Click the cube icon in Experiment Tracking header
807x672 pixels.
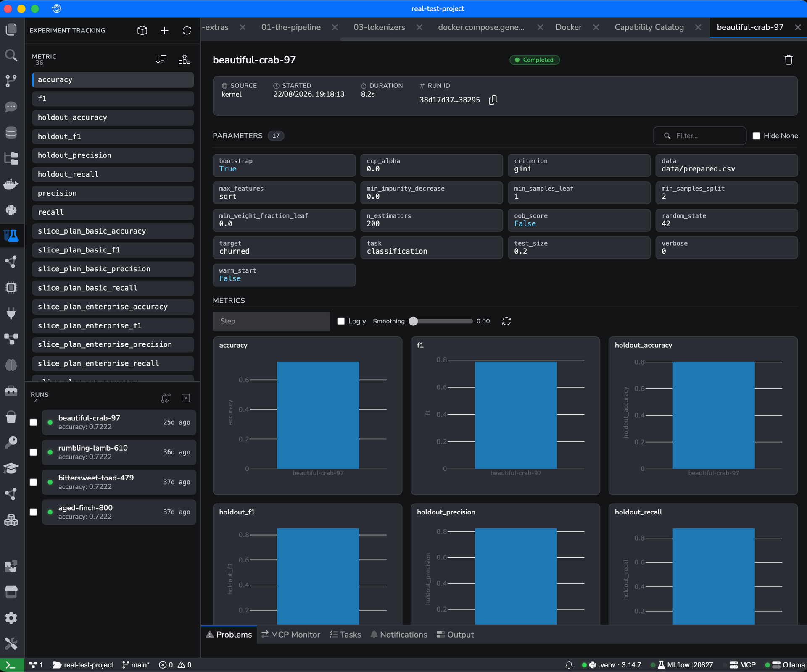142,30
